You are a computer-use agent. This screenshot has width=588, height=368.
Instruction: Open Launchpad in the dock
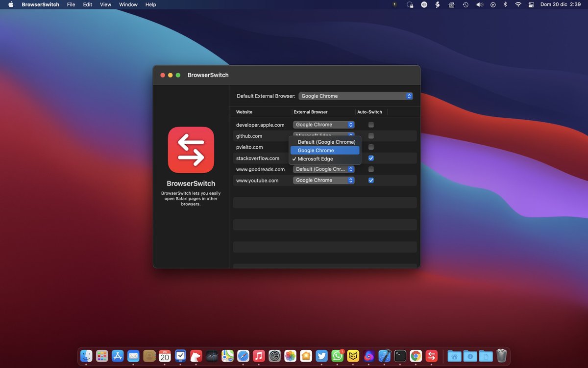click(x=102, y=356)
